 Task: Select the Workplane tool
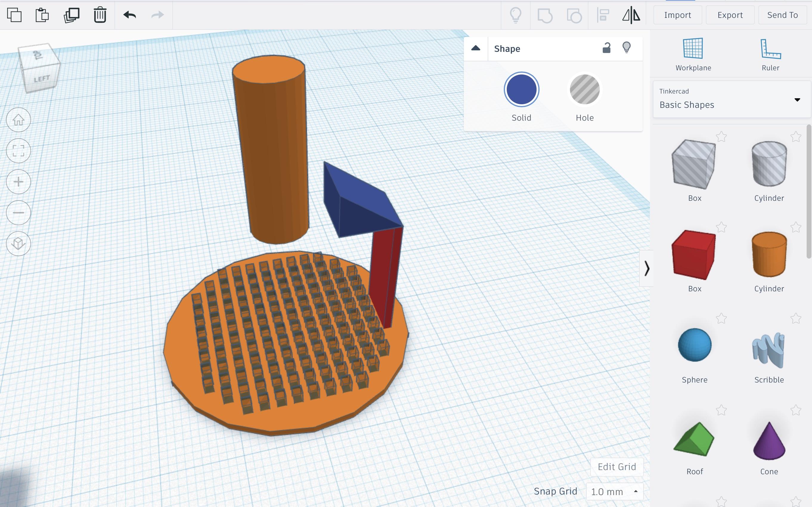pyautogui.click(x=693, y=55)
